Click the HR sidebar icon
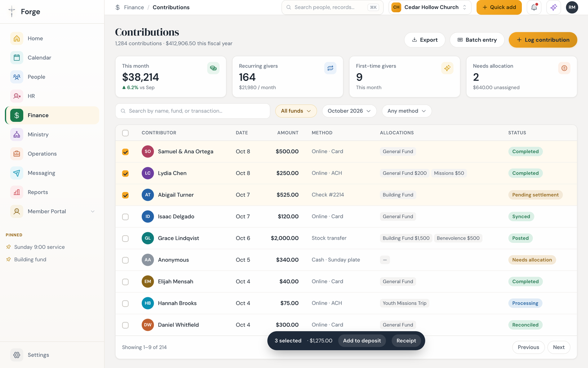The height and width of the screenshot is (368, 588). [x=17, y=96]
